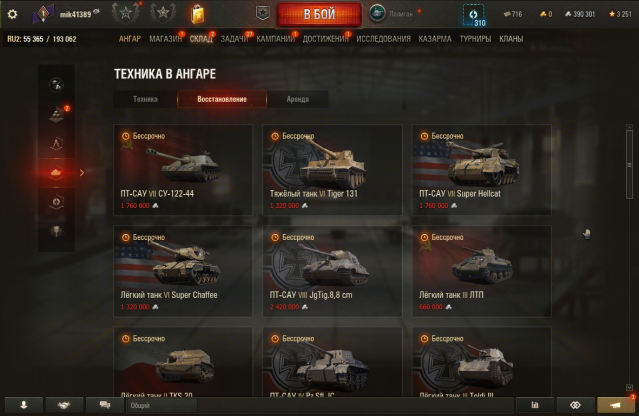Open the Полигон battle mode selector
Image resolution: width=639 pixels, height=416 pixels.
[391, 14]
